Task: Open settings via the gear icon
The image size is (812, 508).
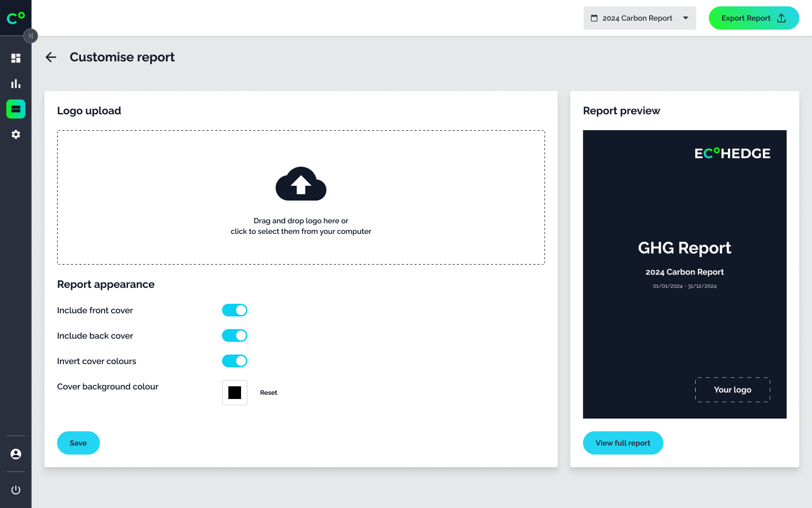Action: [x=15, y=134]
